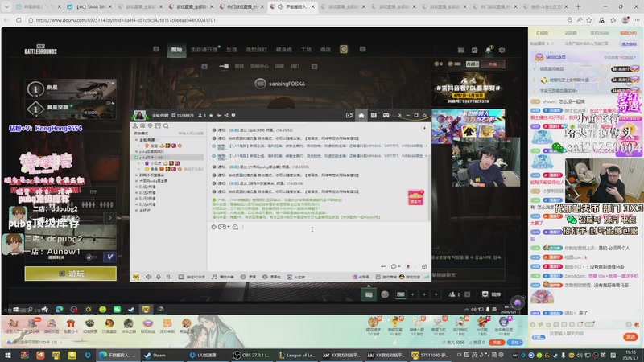Screen dimensions: 644x362
Task: Open the mixer settings icon in voice bottom bar
Action: pos(169,277)
